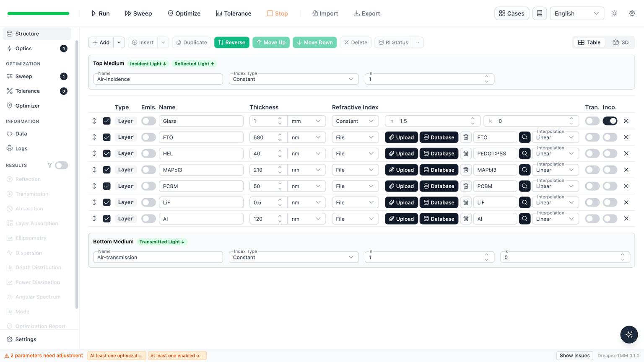
Task: Open the English language dropdown
Action: coord(576,13)
